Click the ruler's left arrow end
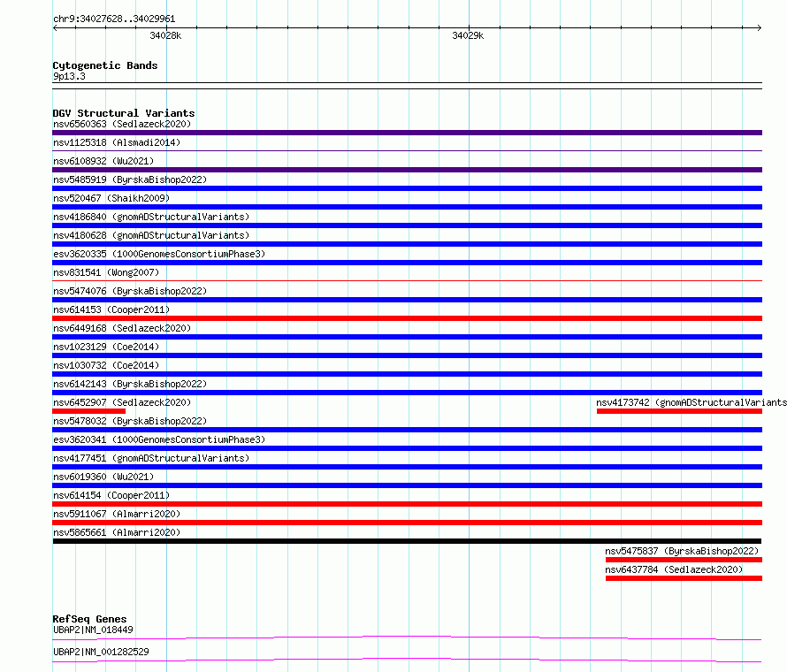 [x=55, y=28]
